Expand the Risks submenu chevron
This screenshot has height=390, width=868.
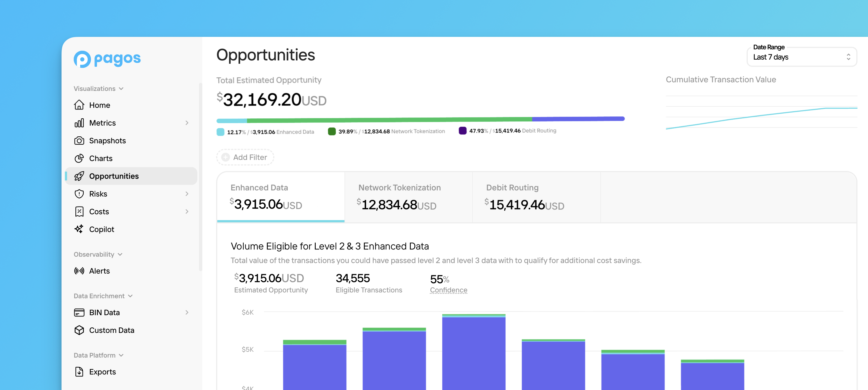[x=187, y=194]
